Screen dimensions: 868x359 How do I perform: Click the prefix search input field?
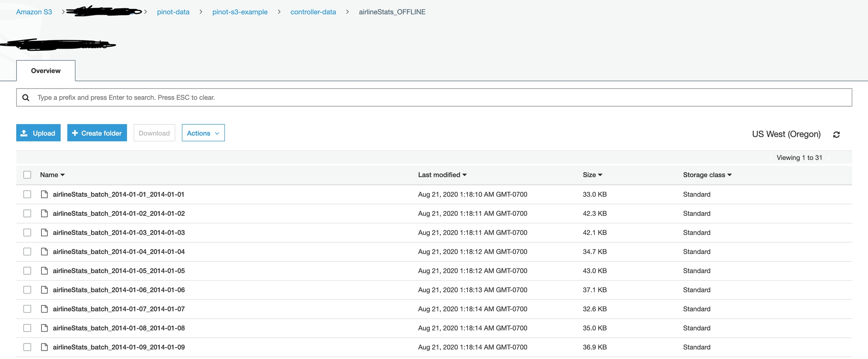coord(433,98)
